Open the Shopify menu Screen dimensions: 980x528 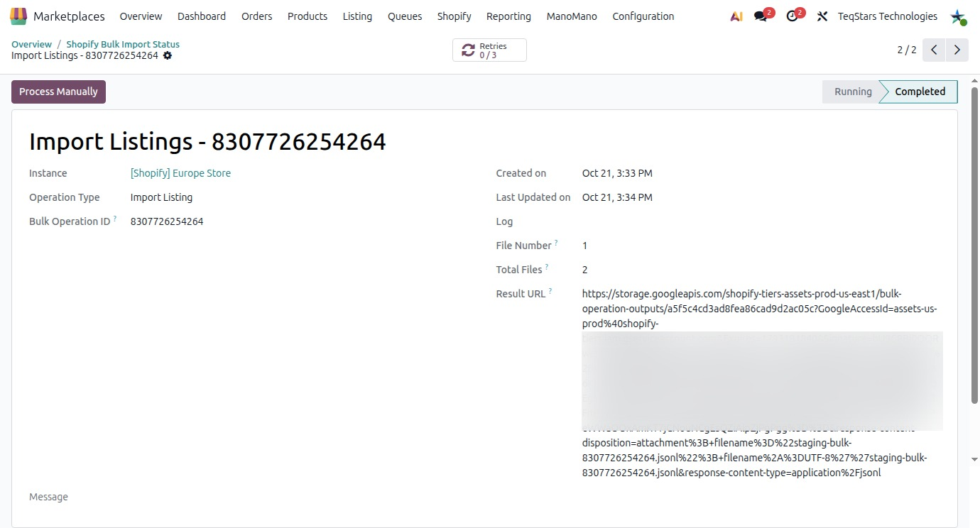pos(454,16)
